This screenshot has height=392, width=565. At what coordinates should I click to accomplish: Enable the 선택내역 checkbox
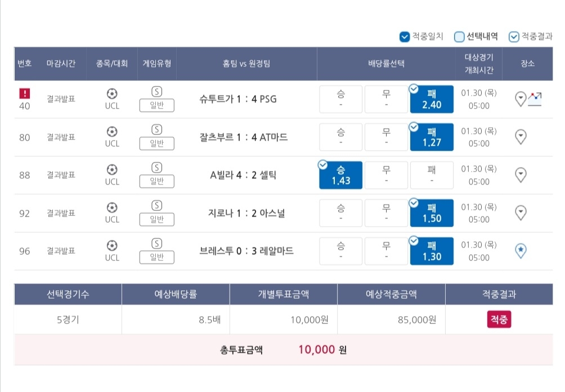459,37
